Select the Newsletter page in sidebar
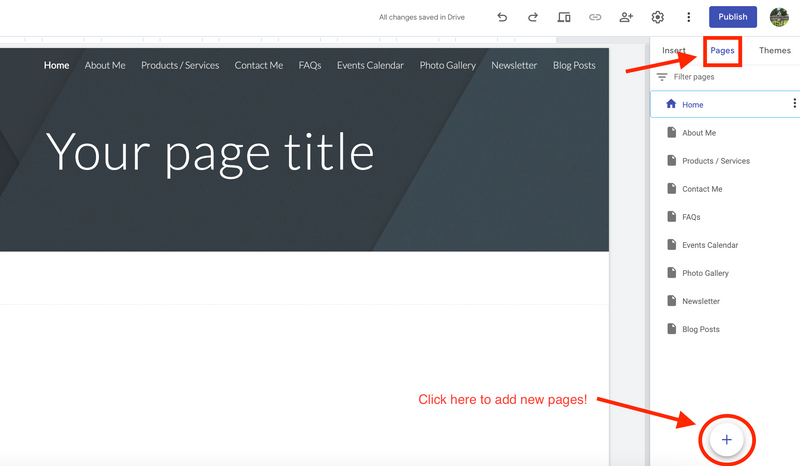The image size is (800, 466). coord(701,301)
